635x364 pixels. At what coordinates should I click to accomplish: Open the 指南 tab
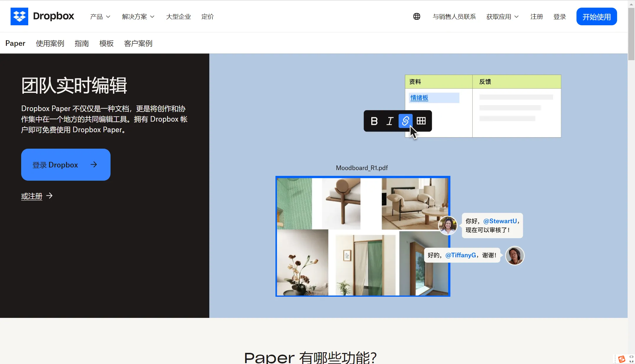82,43
